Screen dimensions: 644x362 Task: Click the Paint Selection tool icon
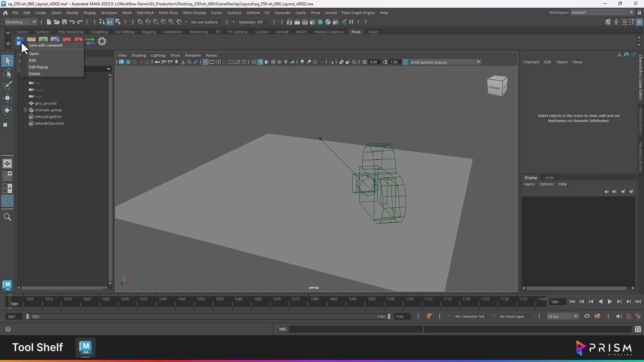coord(7,85)
